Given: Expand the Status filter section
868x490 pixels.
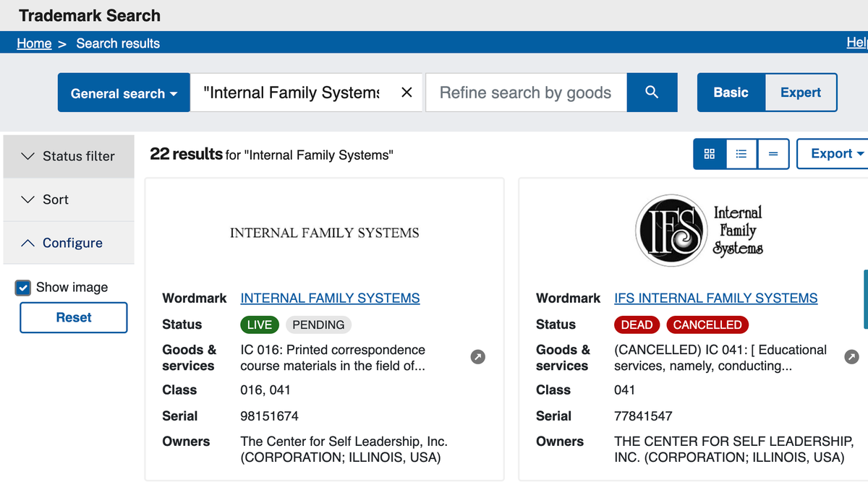Looking at the screenshot, I should pyautogui.click(x=69, y=156).
